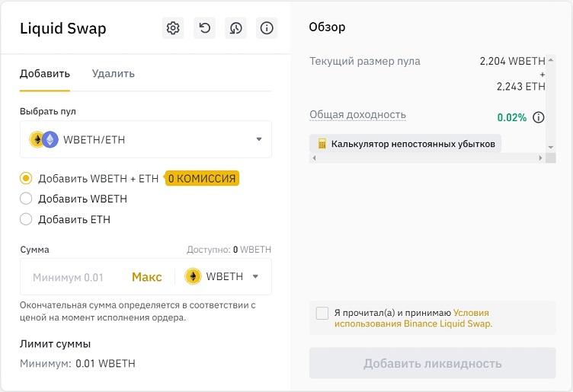Click Общая доходность underlined label

tap(358, 115)
